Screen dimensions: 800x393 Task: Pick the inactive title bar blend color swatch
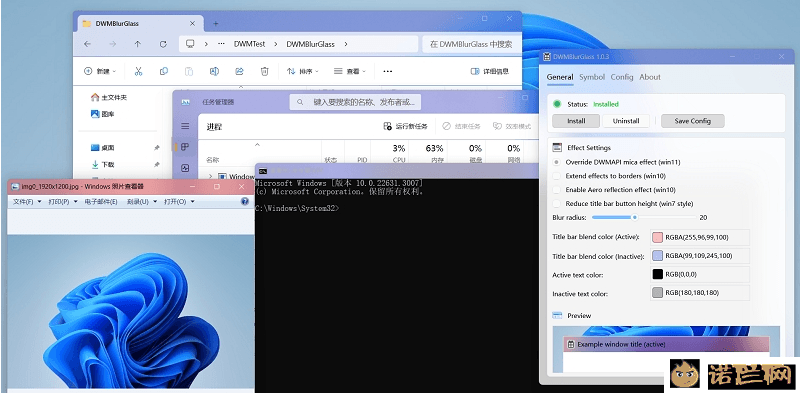point(658,256)
